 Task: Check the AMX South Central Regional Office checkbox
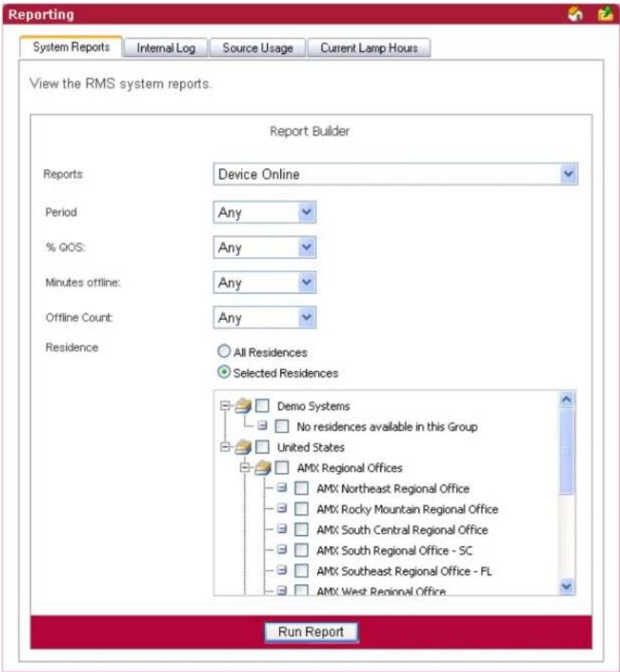pyautogui.click(x=302, y=529)
